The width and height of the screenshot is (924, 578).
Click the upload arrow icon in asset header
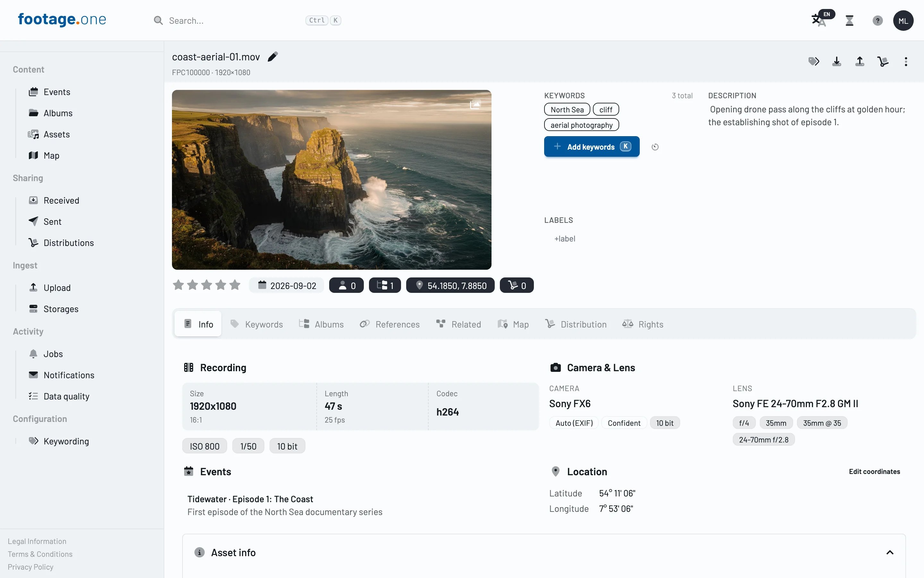click(x=860, y=62)
